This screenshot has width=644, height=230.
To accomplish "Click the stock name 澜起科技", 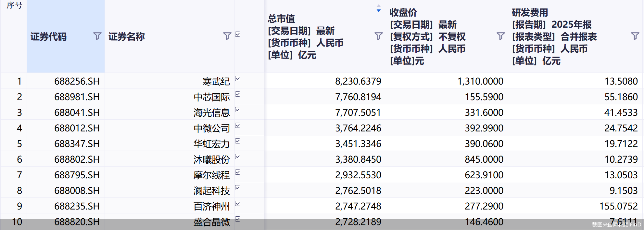I will pos(212,191).
